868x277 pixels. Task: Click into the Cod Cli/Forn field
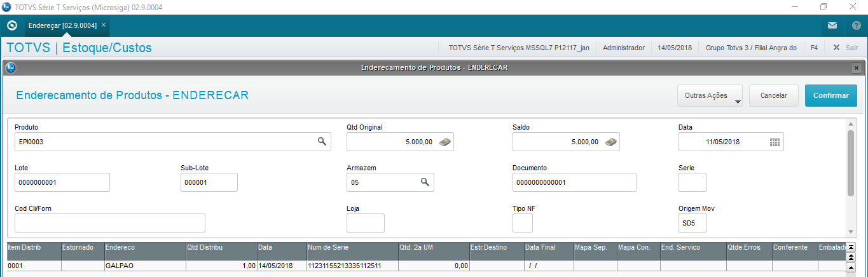pos(109,223)
